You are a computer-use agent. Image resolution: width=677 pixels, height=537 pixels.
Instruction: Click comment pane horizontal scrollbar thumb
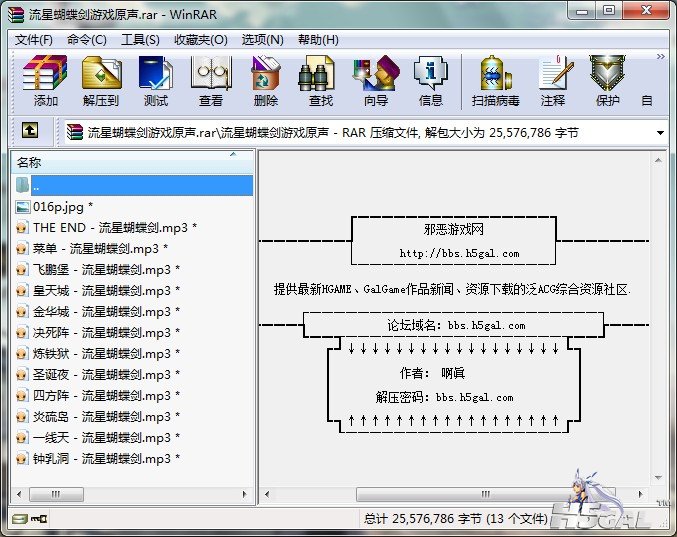click(486, 494)
